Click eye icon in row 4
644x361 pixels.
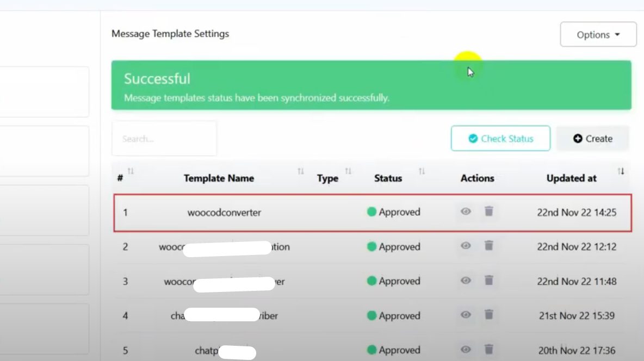click(x=466, y=315)
